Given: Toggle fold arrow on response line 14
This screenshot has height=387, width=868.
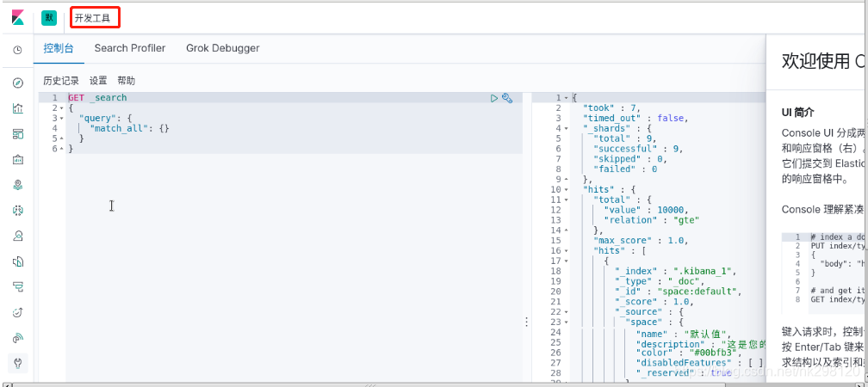Looking at the screenshot, I should pyautogui.click(x=567, y=230).
